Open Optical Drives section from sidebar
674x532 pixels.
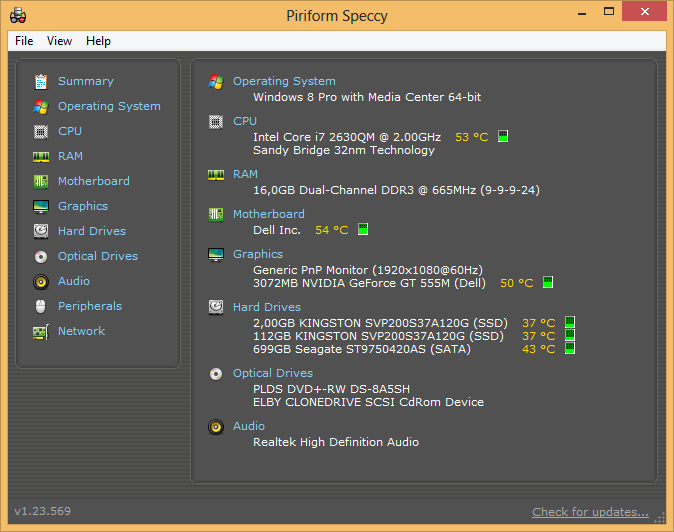pos(98,256)
